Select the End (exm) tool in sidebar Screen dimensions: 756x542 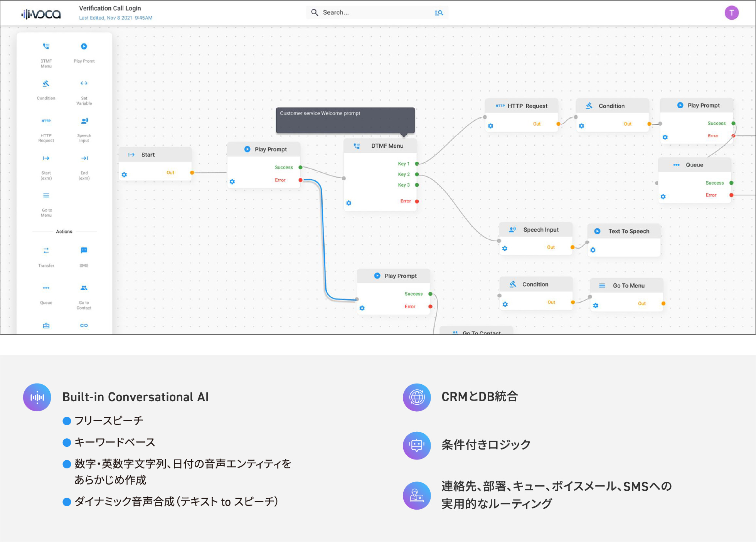tap(84, 167)
